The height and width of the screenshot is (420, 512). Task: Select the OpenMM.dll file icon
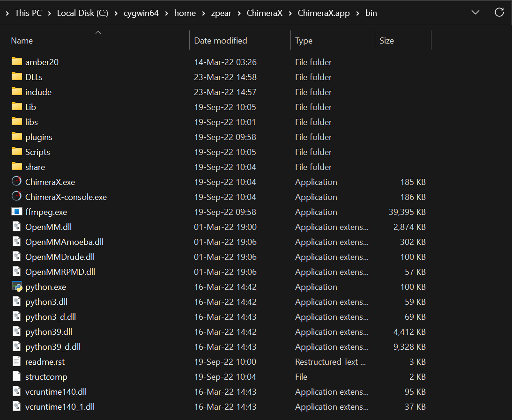click(x=17, y=227)
